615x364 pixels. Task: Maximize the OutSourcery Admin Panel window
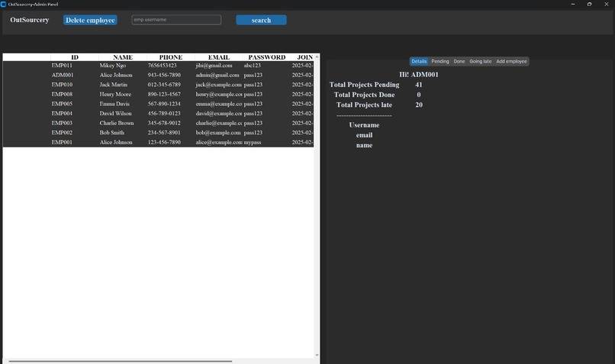[x=589, y=5]
